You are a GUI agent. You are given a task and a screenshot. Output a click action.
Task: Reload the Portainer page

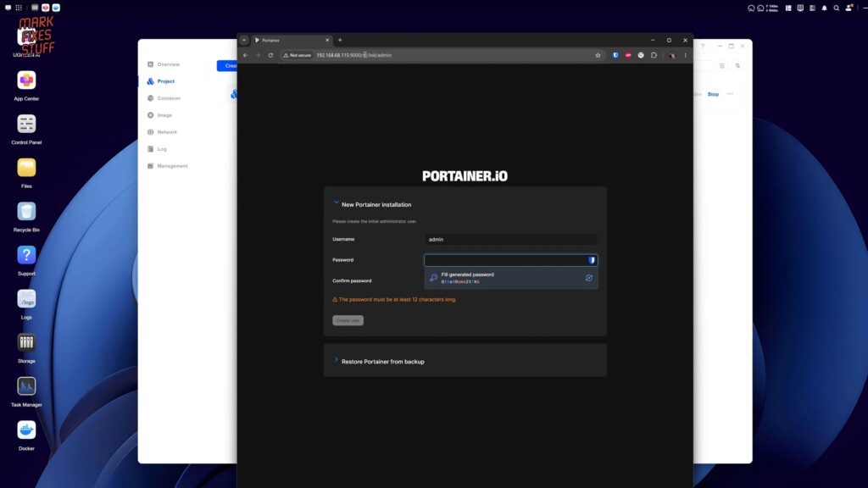270,55
